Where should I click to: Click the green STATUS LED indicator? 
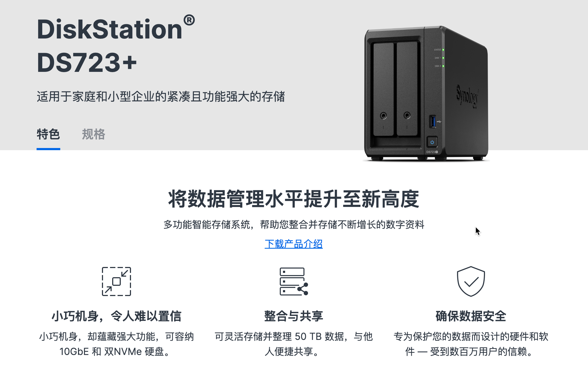[x=443, y=50]
